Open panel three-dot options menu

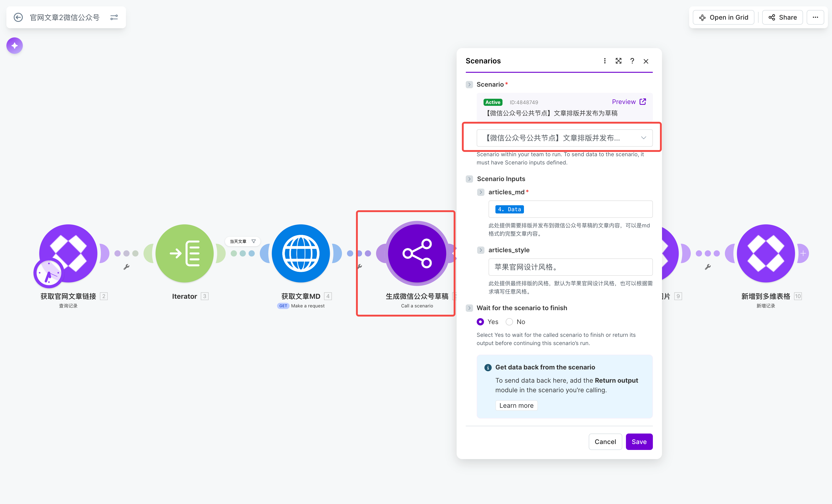pos(605,61)
